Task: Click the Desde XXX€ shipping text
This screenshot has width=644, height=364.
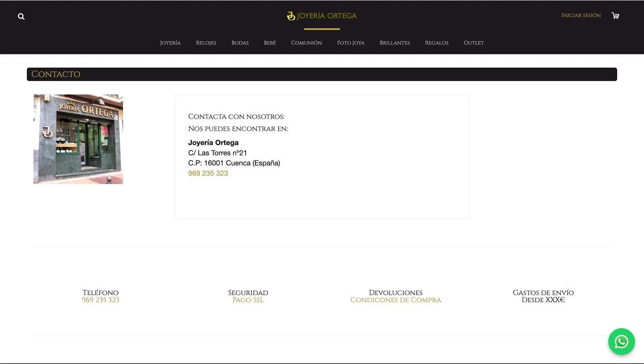Action: pyautogui.click(x=543, y=300)
